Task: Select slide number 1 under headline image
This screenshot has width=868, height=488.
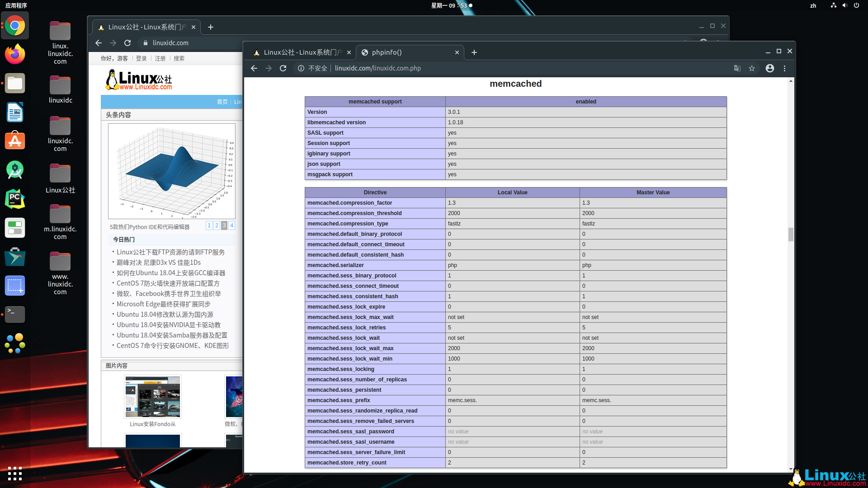Action: 209,225
